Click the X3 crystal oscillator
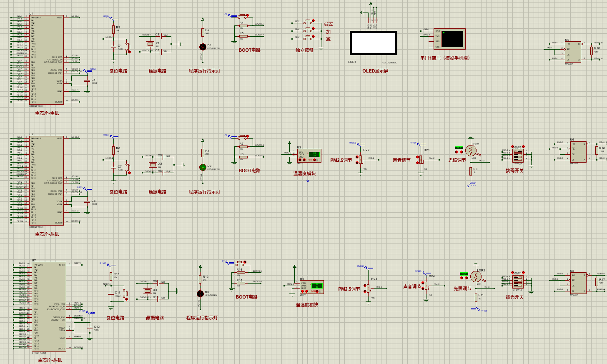 pyautogui.click(x=148, y=291)
